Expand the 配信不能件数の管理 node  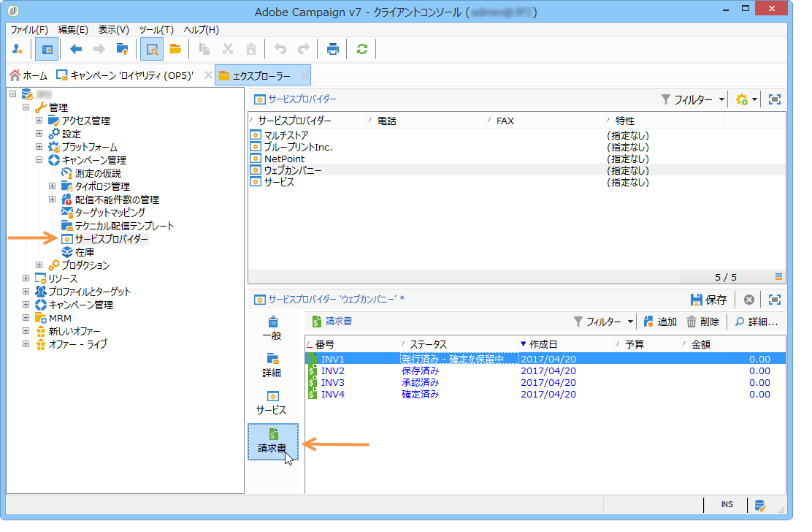click(x=53, y=199)
